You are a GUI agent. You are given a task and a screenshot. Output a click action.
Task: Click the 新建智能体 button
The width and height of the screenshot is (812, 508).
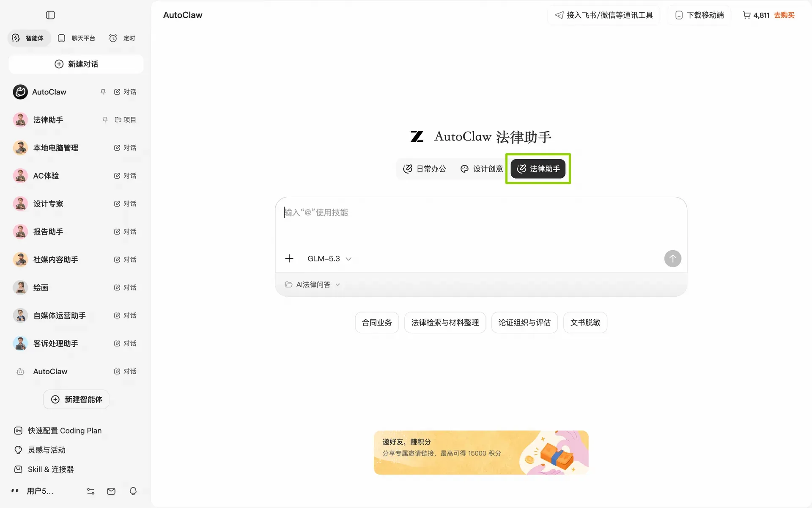click(x=76, y=400)
